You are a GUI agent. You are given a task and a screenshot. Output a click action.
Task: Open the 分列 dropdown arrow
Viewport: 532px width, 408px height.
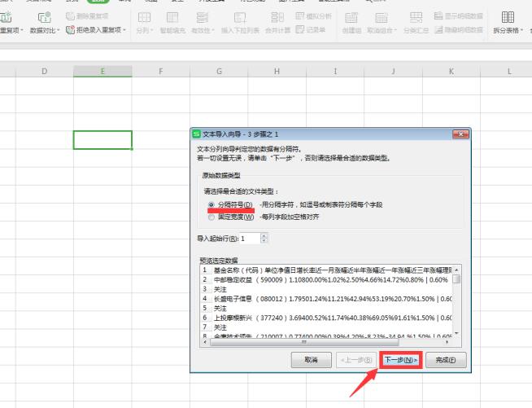151,30
